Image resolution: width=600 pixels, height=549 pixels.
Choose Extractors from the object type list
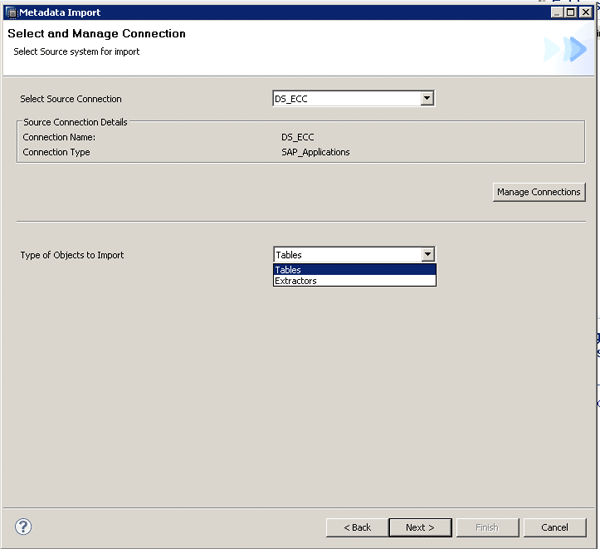click(x=354, y=281)
